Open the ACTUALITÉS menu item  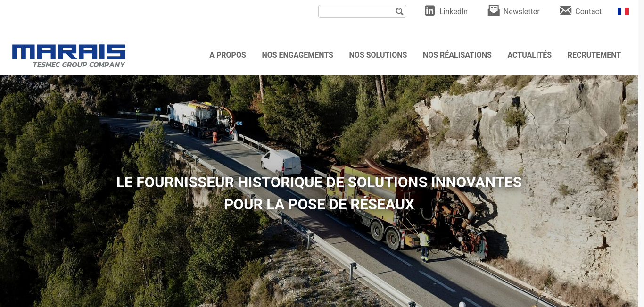click(529, 55)
